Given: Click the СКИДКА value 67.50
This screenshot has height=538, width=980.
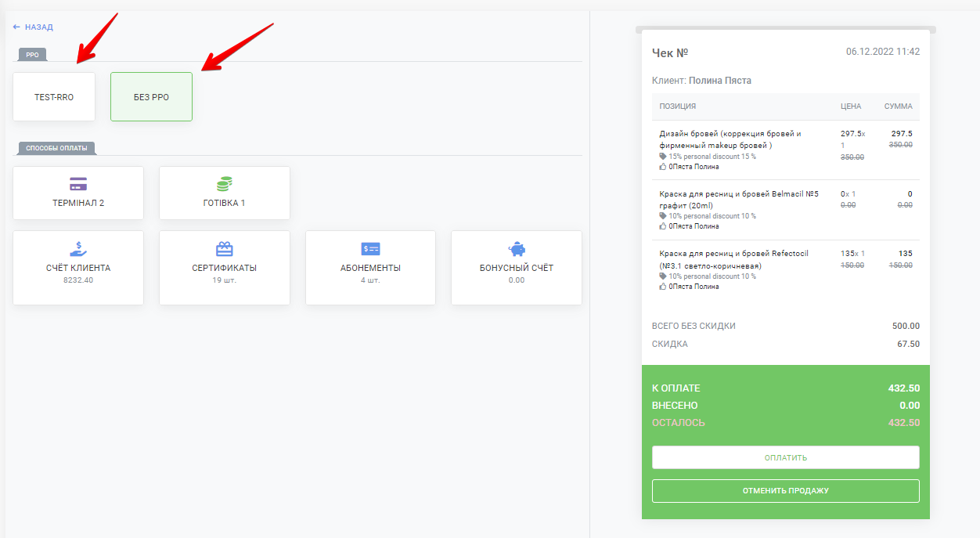Looking at the screenshot, I should point(908,344).
